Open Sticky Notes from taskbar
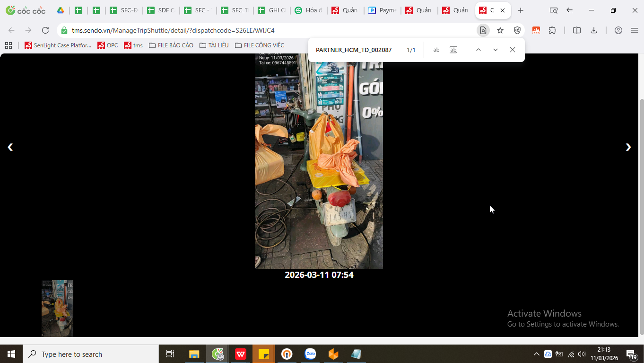Screen dimensions: 644x363 tap(263, 354)
